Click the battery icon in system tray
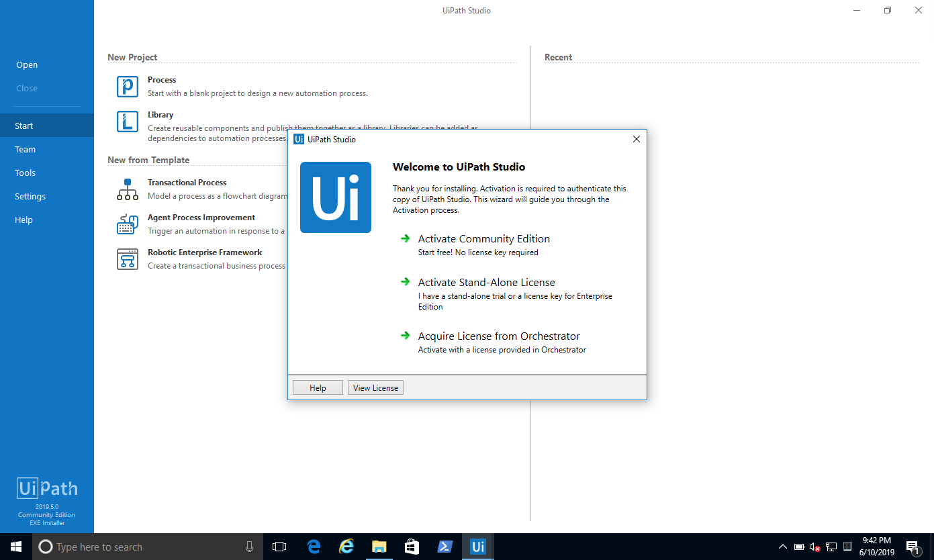This screenshot has height=560, width=934. point(799,547)
